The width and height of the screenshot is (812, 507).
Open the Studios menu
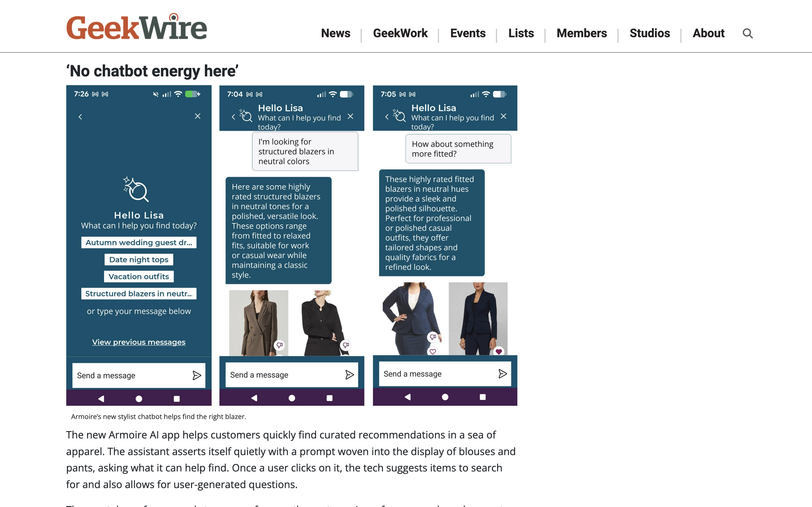click(650, 33)
